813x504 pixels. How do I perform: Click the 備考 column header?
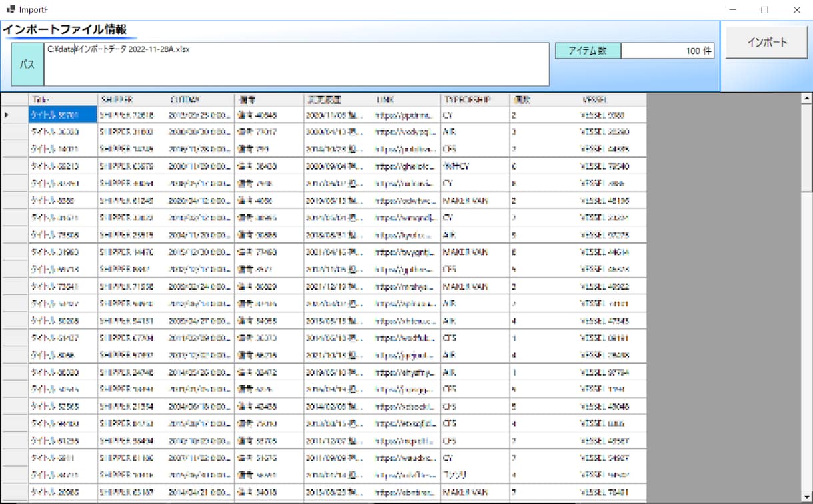click(x=269, y=99)
